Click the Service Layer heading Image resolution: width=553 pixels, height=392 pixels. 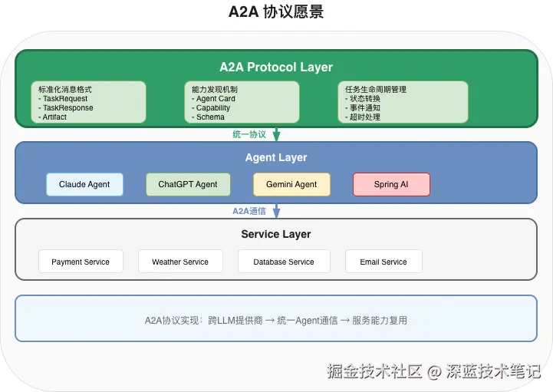[x=276, y=234]
